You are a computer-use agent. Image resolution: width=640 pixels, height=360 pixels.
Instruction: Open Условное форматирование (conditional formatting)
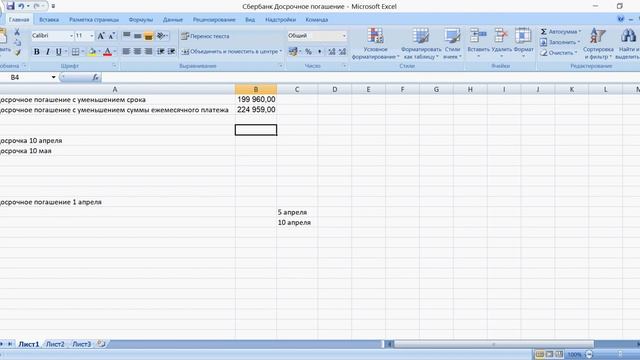[x=376, y=44]
